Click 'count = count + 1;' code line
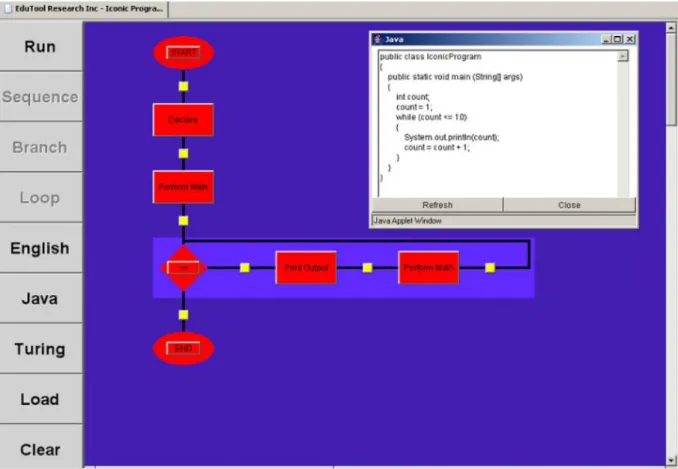Image resolution: width=678 pixels, height=469 pixels. 436,147
